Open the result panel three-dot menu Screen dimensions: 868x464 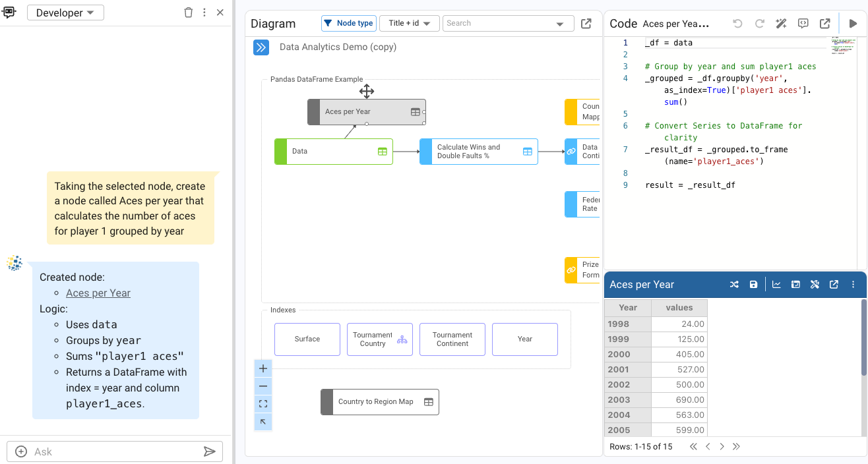click(x=853, y=285)
